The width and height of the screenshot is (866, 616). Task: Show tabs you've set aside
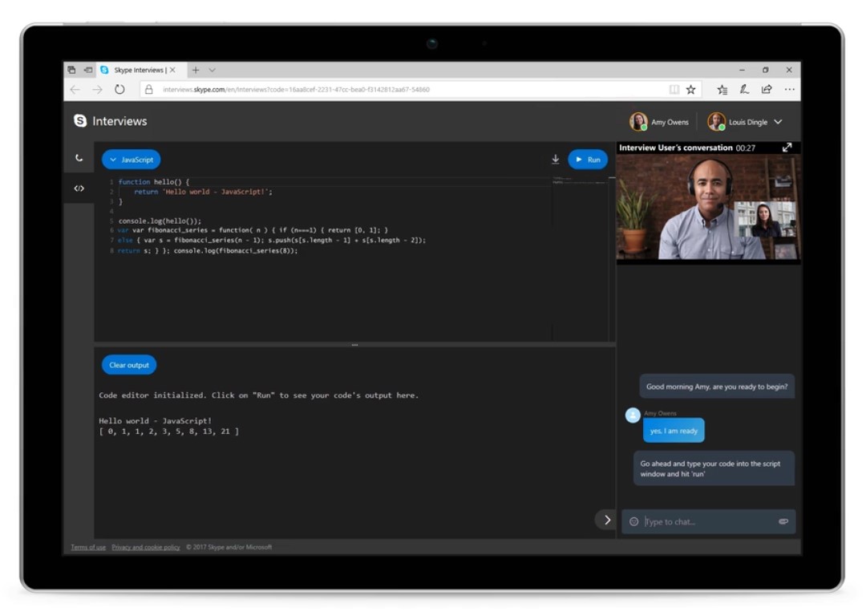[x=72, y=70]
